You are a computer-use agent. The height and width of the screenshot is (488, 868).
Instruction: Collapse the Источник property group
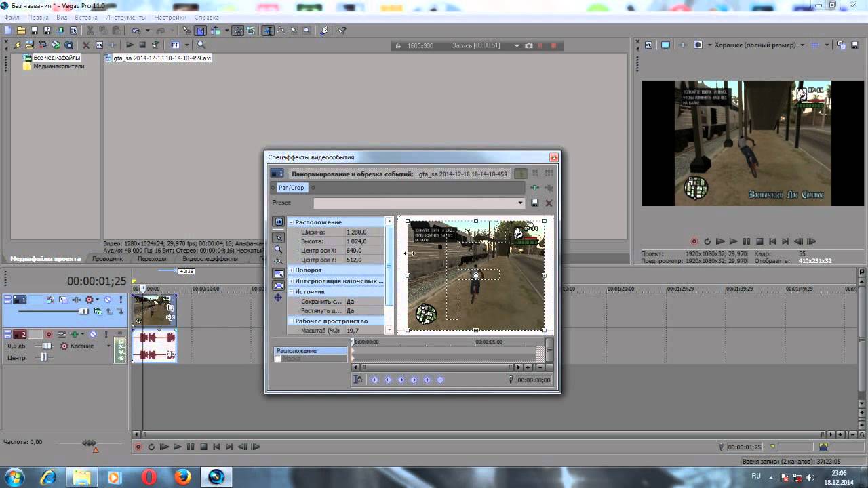click(291, 291)
